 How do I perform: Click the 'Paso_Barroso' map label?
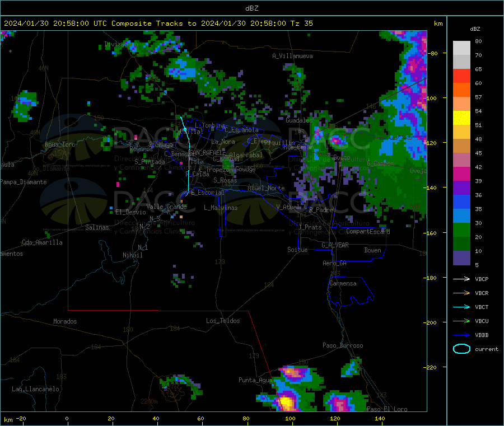pos(343,345)
